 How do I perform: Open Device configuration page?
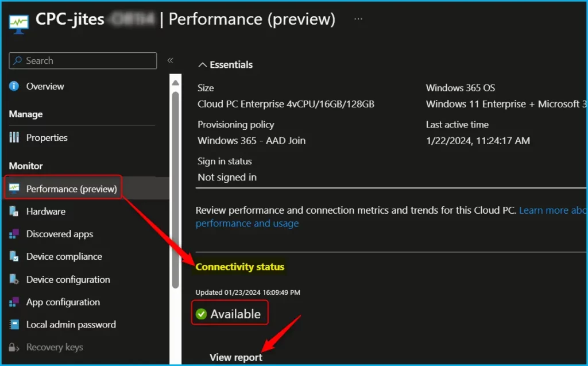(x=68, y=279)
